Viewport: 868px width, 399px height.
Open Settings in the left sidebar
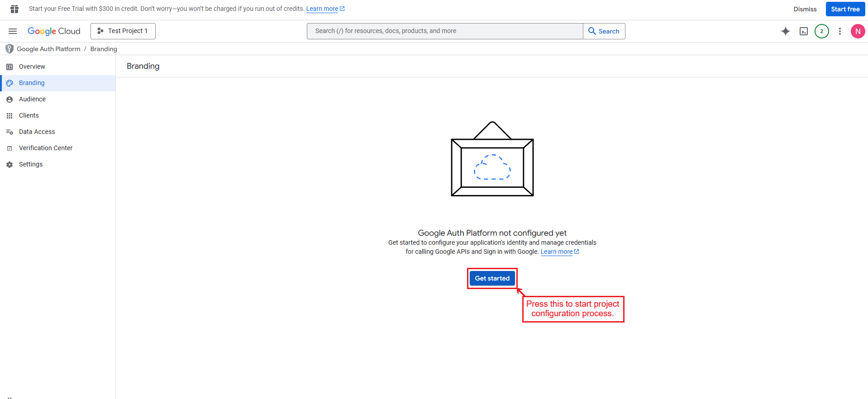pyautogui.click(x=31, y=164)
